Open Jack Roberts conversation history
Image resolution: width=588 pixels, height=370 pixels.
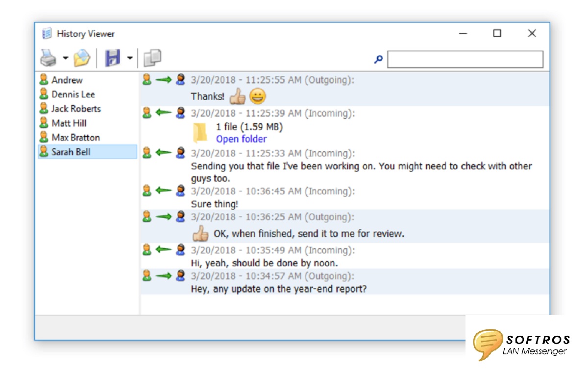click(76, 109)
